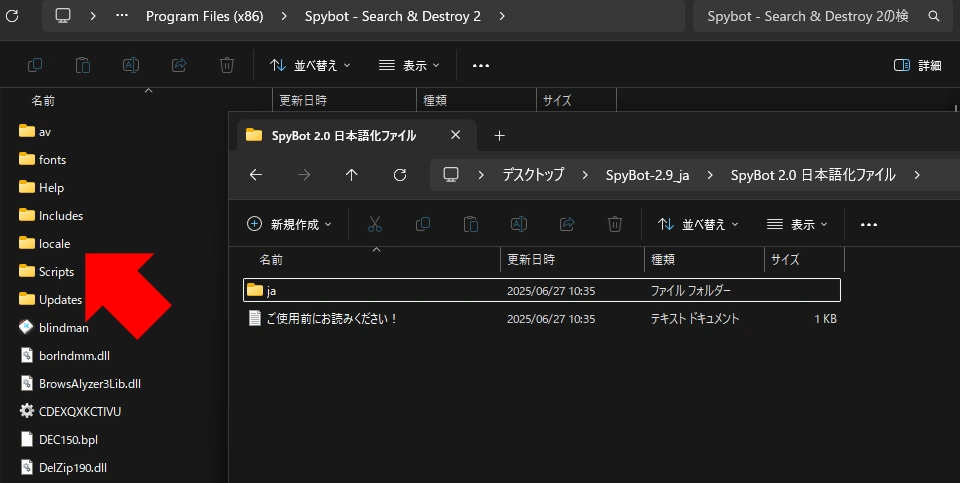Click Copy icon in back window toolbar
The width and height of the screenshot is (960, 483).
pos(35,65)
